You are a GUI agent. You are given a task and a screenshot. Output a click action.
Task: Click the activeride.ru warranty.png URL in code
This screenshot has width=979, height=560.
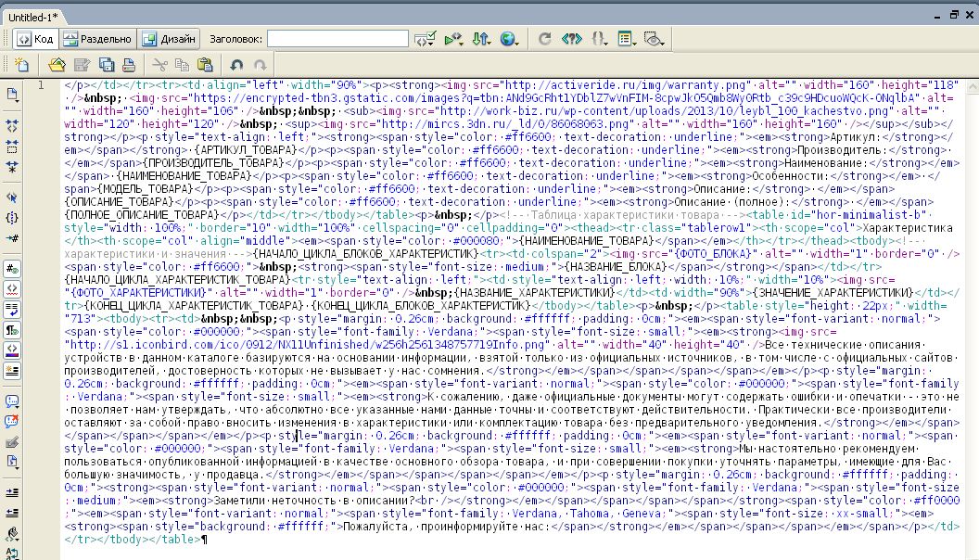(627, 85)
